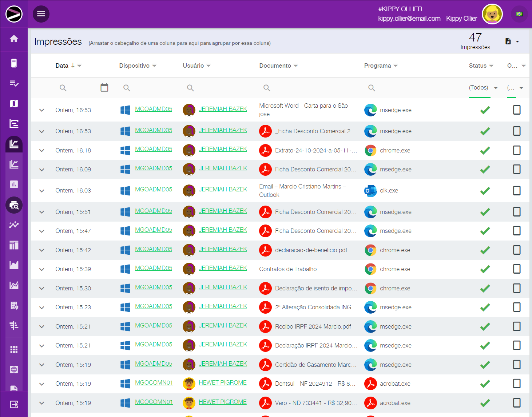Open the export file dropdown
532x417 pixels.
click(512, 41)
